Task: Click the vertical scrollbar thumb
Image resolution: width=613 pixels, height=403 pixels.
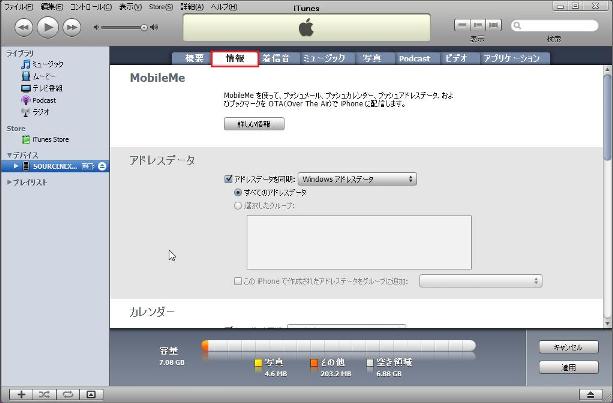Action: (607, 117)
